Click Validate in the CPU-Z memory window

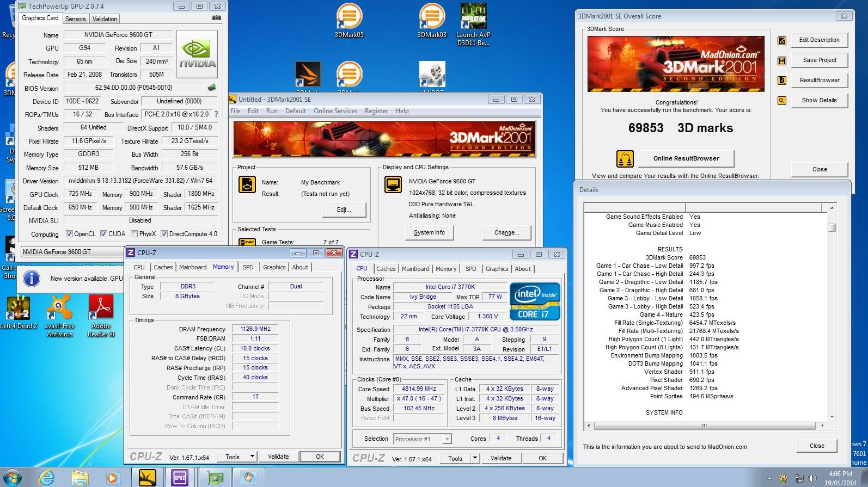coord(278,457)
